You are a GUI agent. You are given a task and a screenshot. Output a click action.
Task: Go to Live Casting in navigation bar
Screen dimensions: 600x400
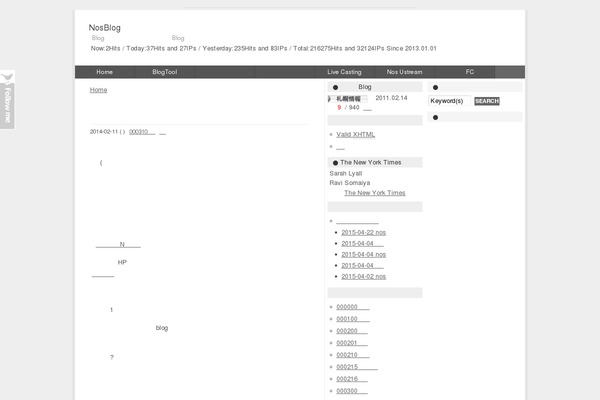(344, 72)
